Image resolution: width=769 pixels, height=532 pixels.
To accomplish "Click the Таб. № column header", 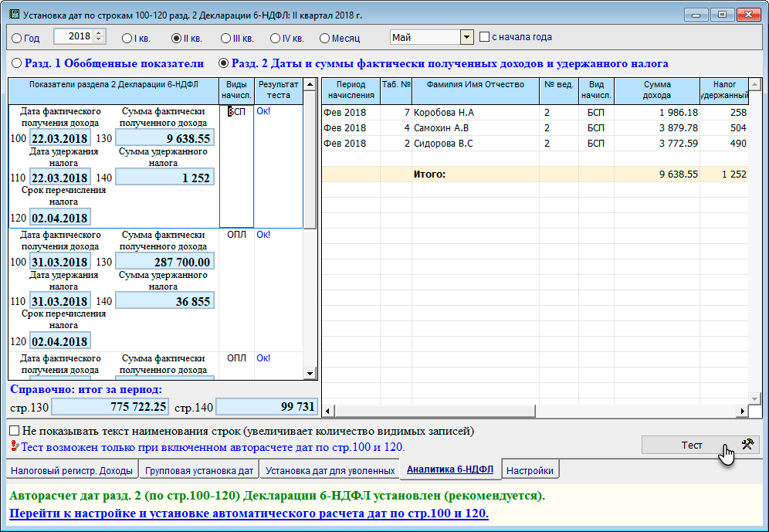I will coord(396,90).
